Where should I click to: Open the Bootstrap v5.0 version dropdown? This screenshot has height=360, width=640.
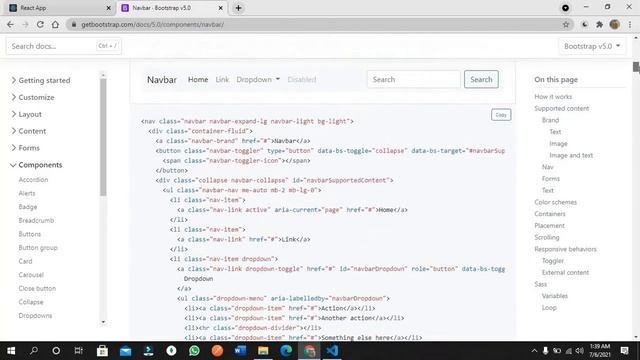(x=592, y=46)
